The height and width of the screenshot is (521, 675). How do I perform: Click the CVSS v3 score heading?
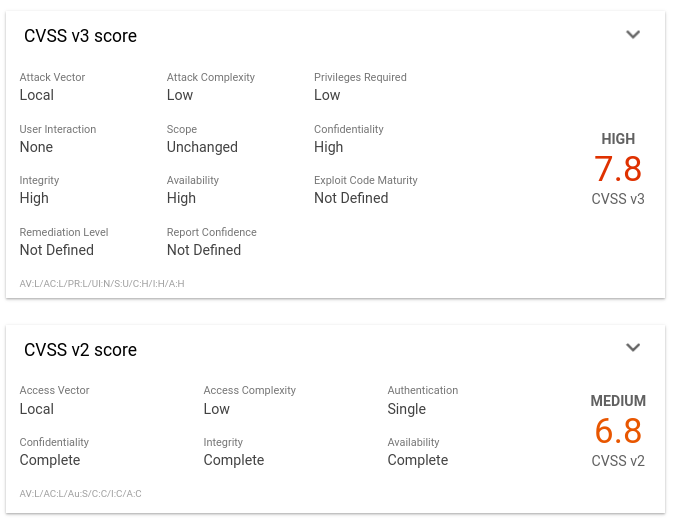pyautogui.click(x=80, y=36)
